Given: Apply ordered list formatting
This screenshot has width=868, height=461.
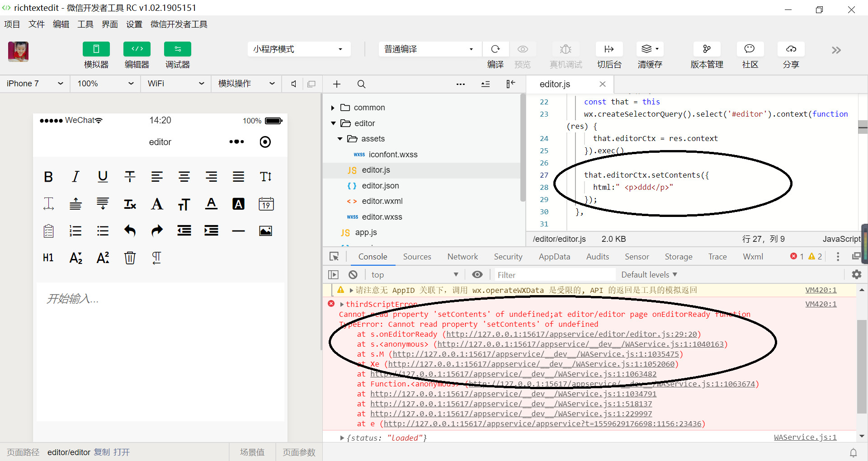Looking at the screenshot, I should pos(75,231).
